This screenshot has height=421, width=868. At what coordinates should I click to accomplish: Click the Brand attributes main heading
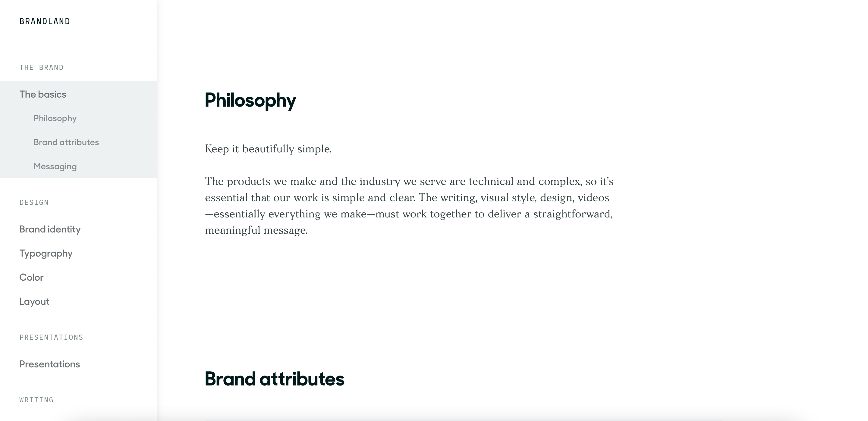275,379
